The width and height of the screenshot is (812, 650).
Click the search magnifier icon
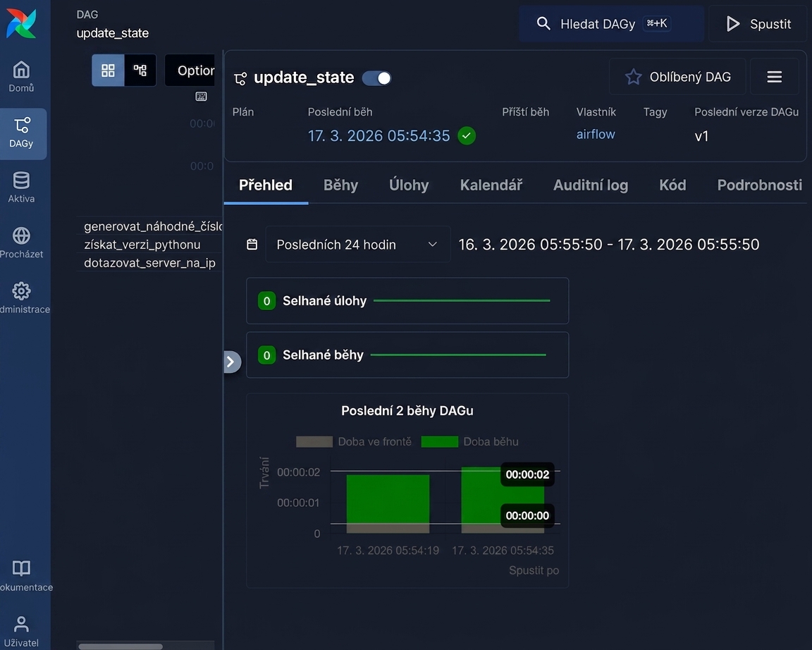(x=543, y=23)
